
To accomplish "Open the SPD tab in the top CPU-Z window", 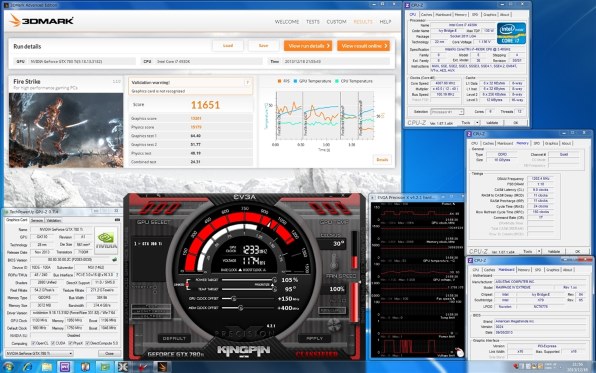I will click(x=475, y=14).
